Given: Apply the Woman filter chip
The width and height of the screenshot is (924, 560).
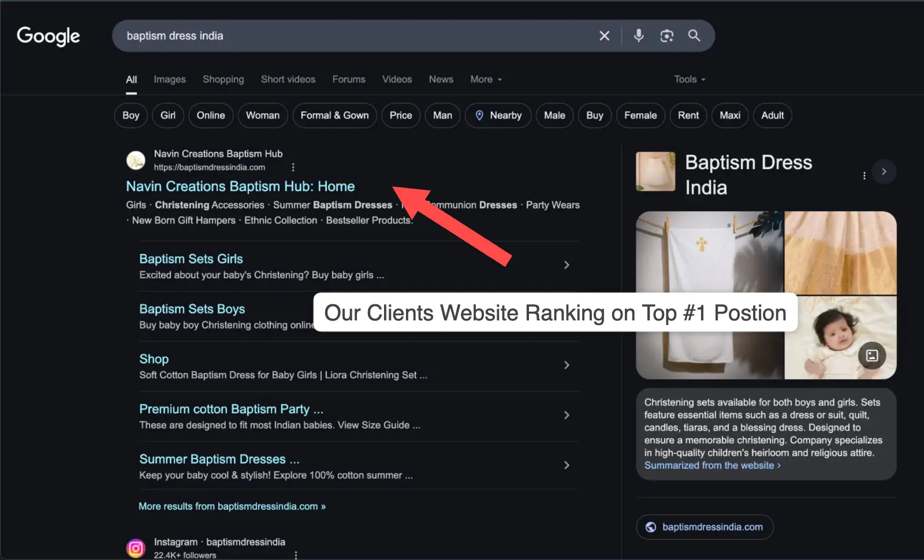Looking at the screenshot, I should pyautogui.click(x=263, y=115).
